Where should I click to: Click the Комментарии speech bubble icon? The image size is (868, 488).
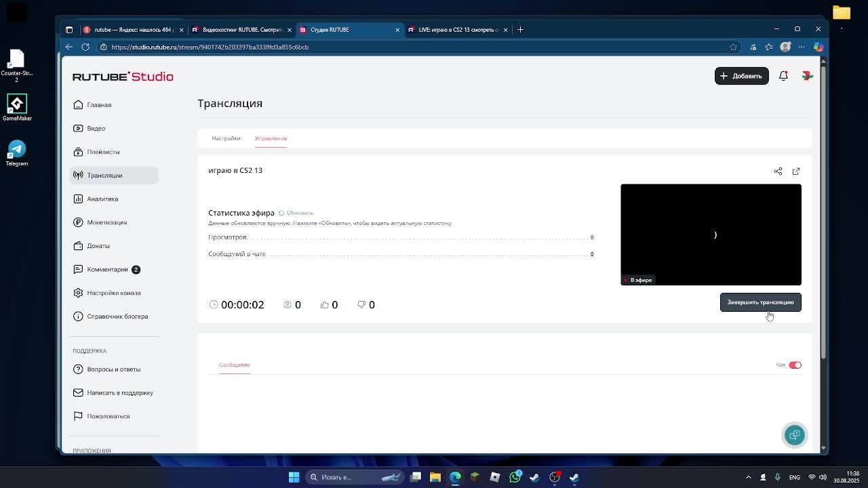78,269
